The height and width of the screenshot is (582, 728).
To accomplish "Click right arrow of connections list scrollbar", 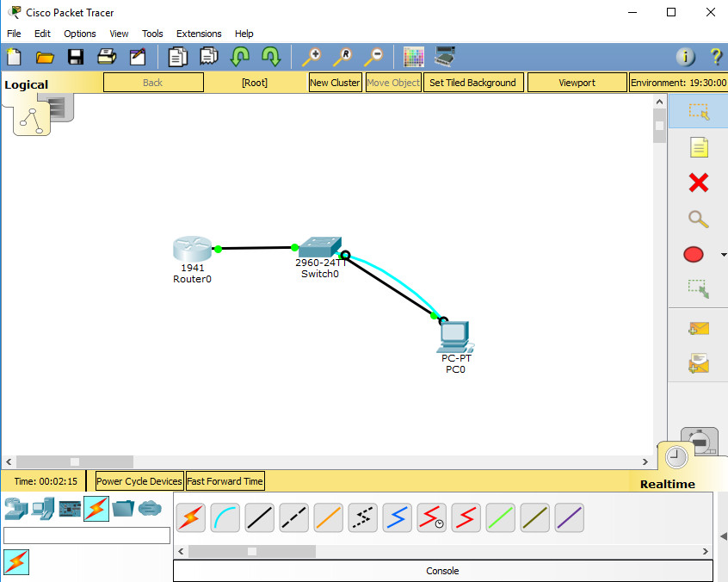I will tap(706, 551).
